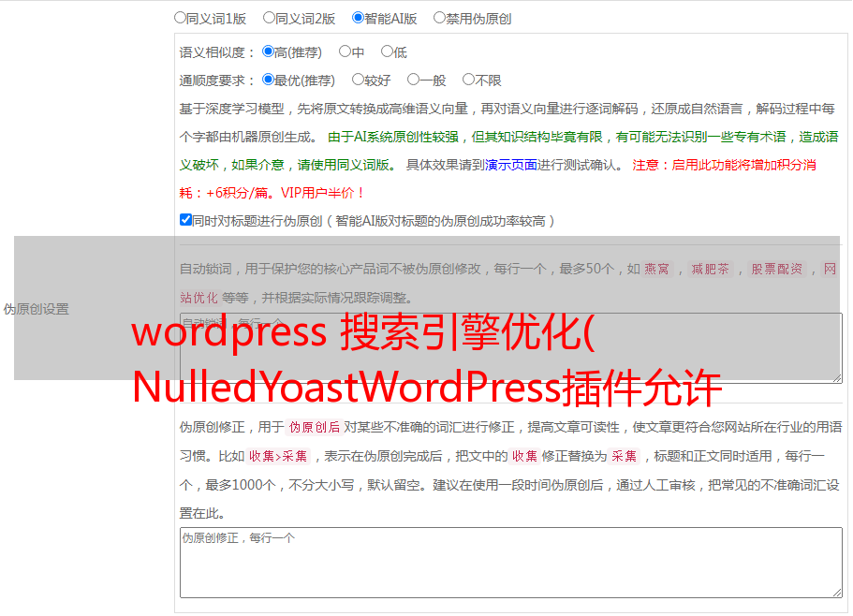Grab the resize handle of 自动锁词 textarea
Viewport: 853px width, 616px height.
click(837, 378)
